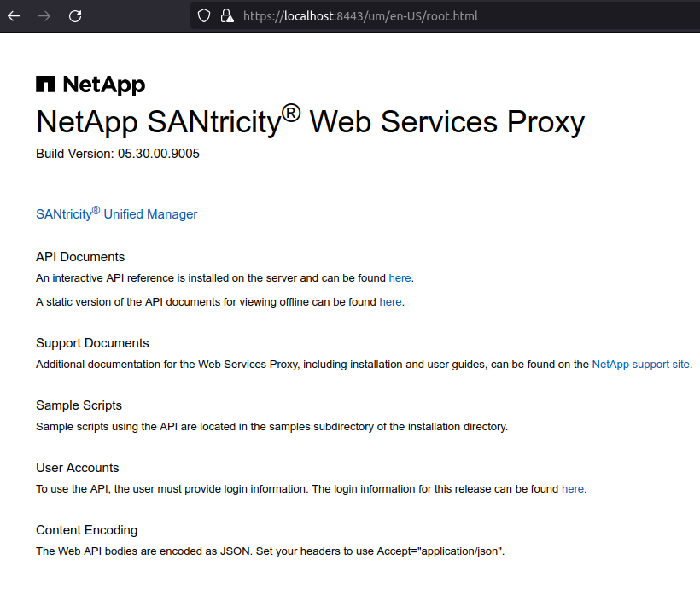Open the interactive API reference 'here' link
This screenshot has width=700, height=595.
point(400,278)
